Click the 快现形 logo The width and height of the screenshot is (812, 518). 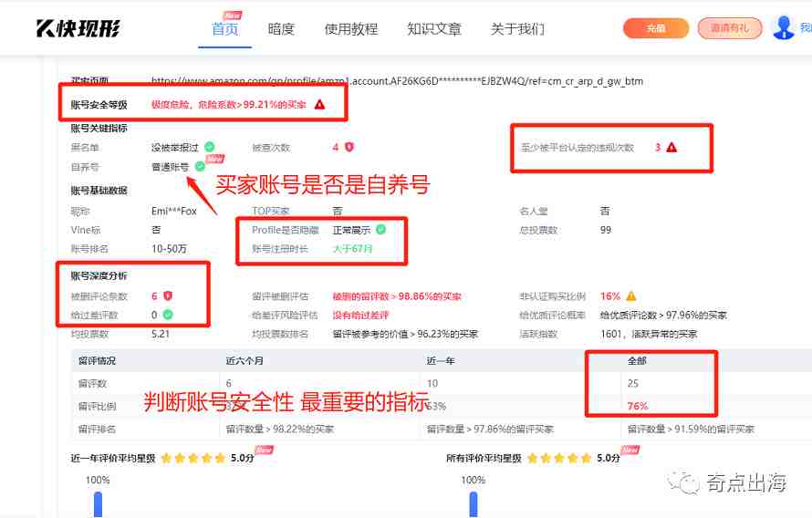coord(78,28)
